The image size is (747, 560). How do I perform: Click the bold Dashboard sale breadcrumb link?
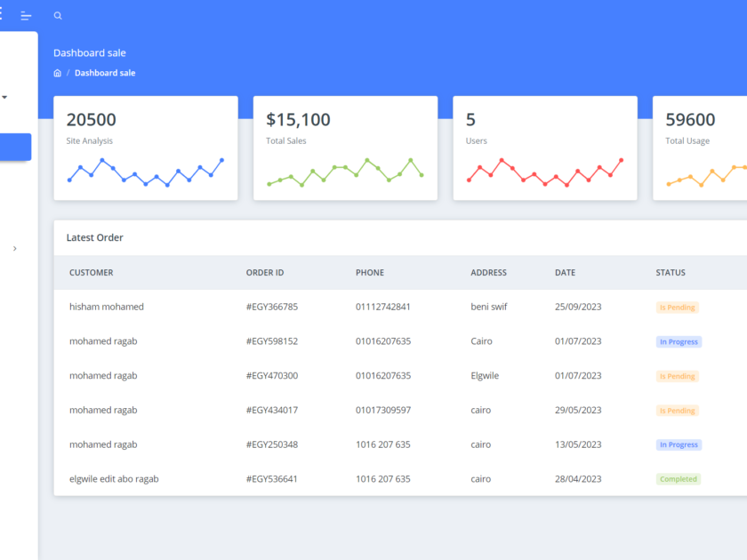tap(105, 73)
